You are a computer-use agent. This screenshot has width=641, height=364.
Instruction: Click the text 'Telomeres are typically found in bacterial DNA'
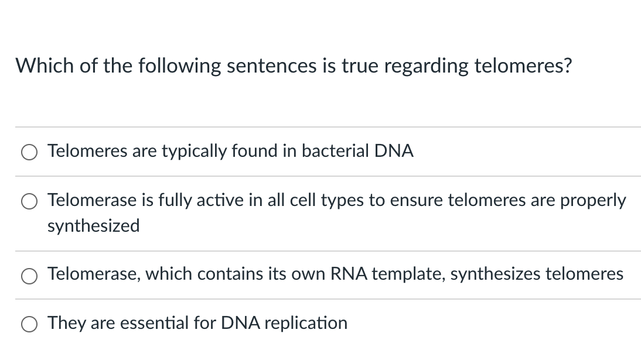tap(230, 151)
